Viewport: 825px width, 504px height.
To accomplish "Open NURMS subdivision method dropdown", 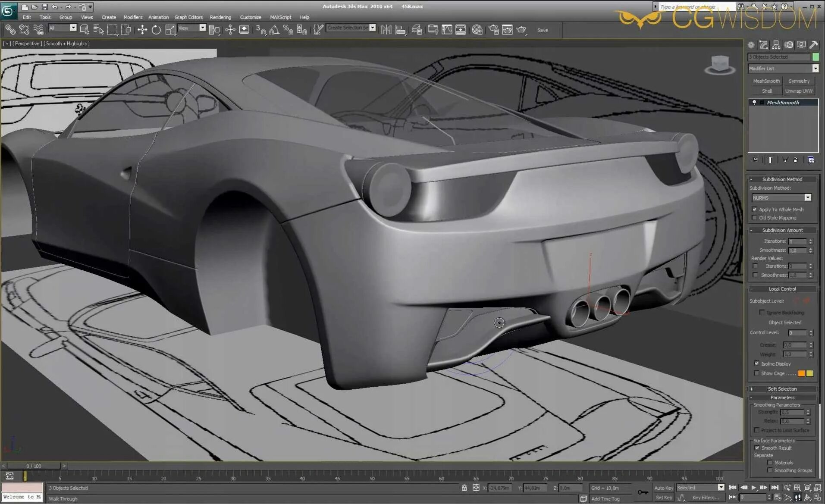I will pyautogui.click(x=781, y=197).
